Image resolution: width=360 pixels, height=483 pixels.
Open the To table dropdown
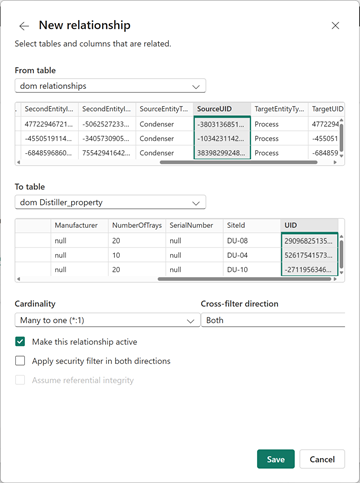pyautogui.click(x=110, y=202)
